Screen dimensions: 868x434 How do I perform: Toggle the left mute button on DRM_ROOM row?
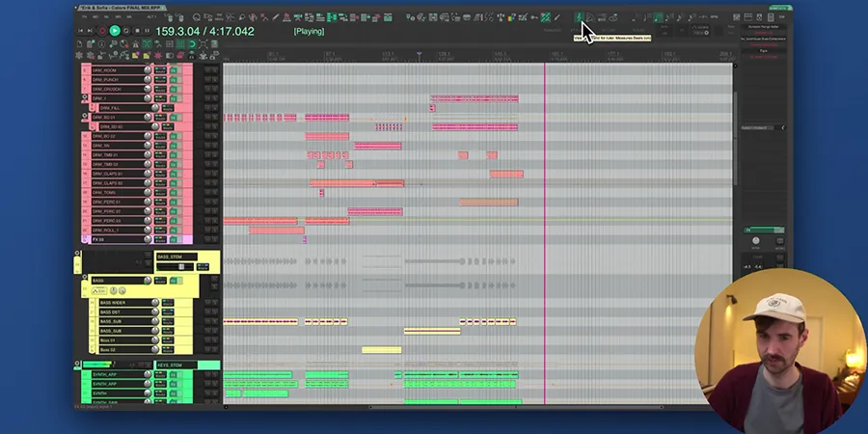click(x=207, y=70)
